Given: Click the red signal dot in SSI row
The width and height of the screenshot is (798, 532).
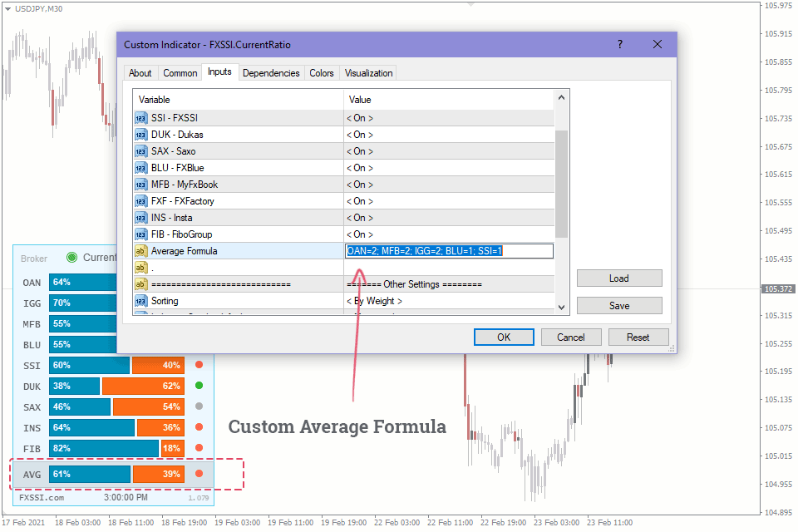Looking at the screenshot, I should (x=199, y=365).
